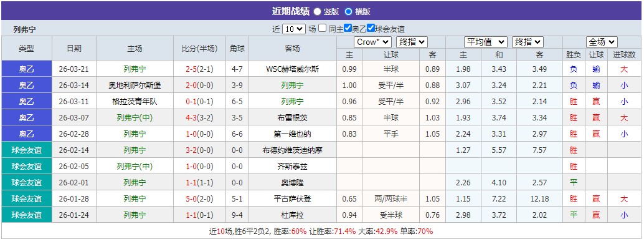Select the 竖版 radio button
This screenshot has height=239, width=644.
(318, 11)
